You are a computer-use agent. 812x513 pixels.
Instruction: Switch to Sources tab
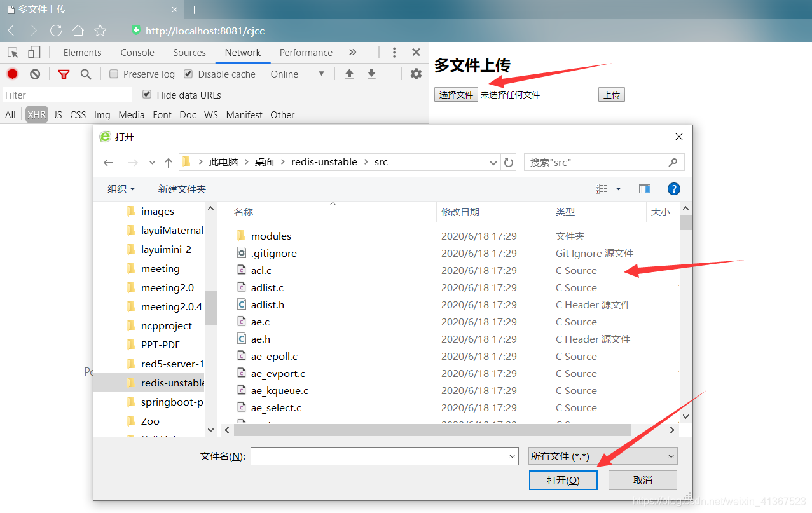pos(189,53)
